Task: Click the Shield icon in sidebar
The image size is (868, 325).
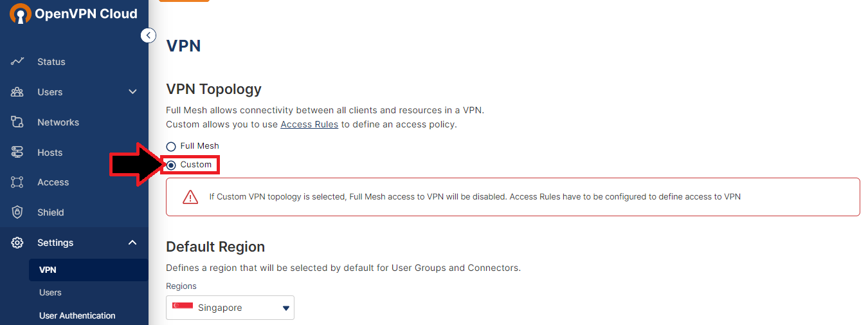Action: 17,212
